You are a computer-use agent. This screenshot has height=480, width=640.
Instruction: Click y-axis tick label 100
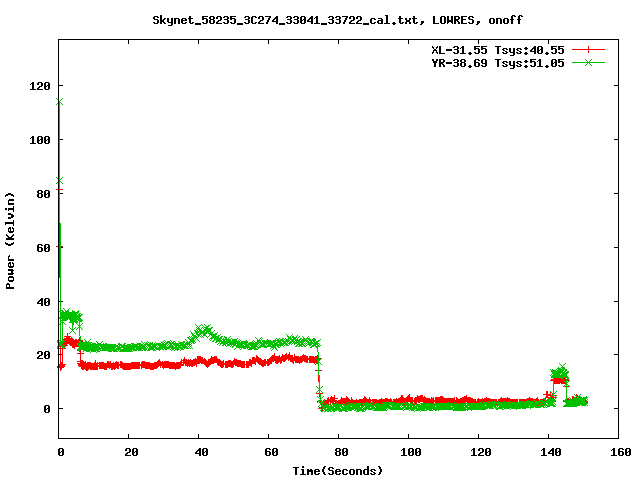pos(40,140)
